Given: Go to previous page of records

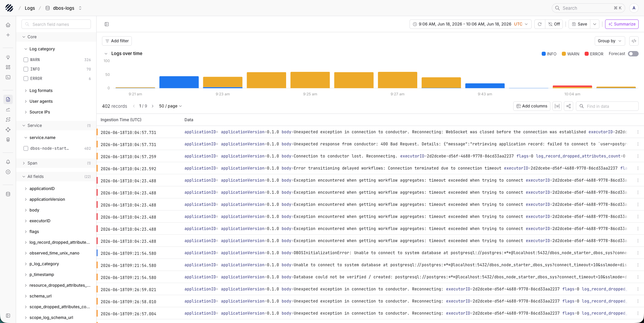Looking at the screenshot, I should point(134,106).
